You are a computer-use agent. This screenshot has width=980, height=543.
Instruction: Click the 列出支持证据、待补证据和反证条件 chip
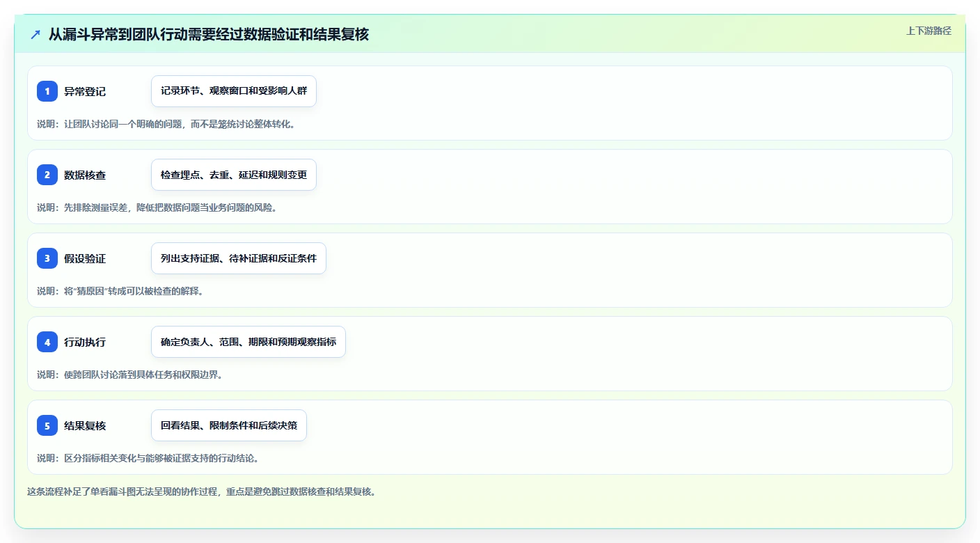click(239, 258)
